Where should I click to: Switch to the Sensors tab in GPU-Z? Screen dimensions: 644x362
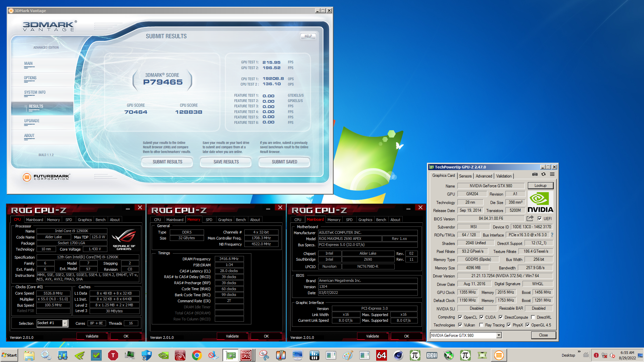(x=465, y=176)
